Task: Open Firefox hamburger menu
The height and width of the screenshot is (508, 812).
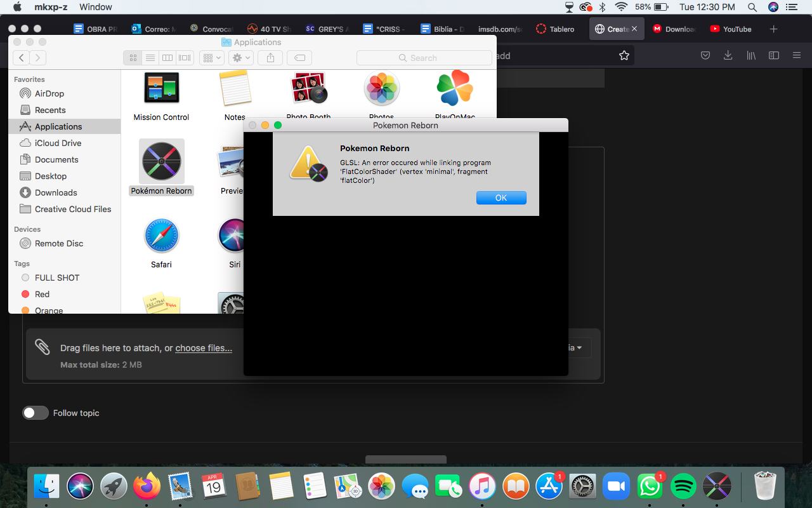Action: [797, 55]
